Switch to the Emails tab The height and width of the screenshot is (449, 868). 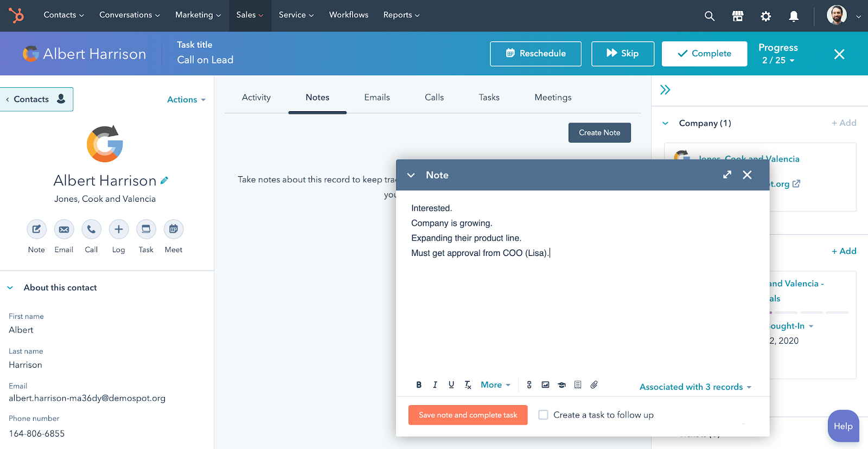(377, 98)
